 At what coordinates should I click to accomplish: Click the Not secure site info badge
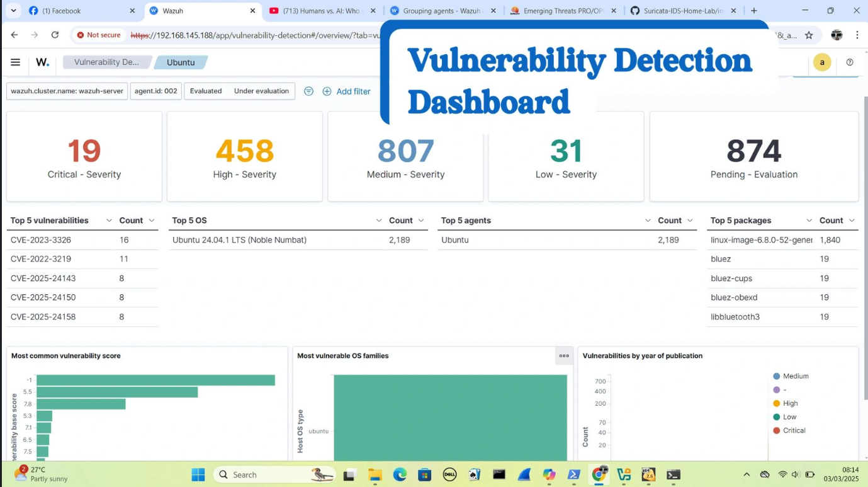[99, 35]
